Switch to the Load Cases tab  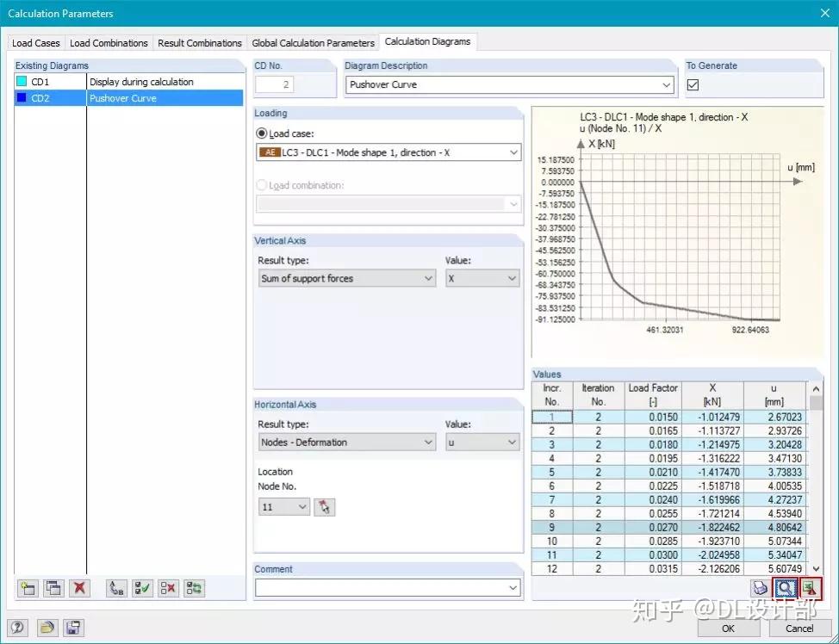36,43
